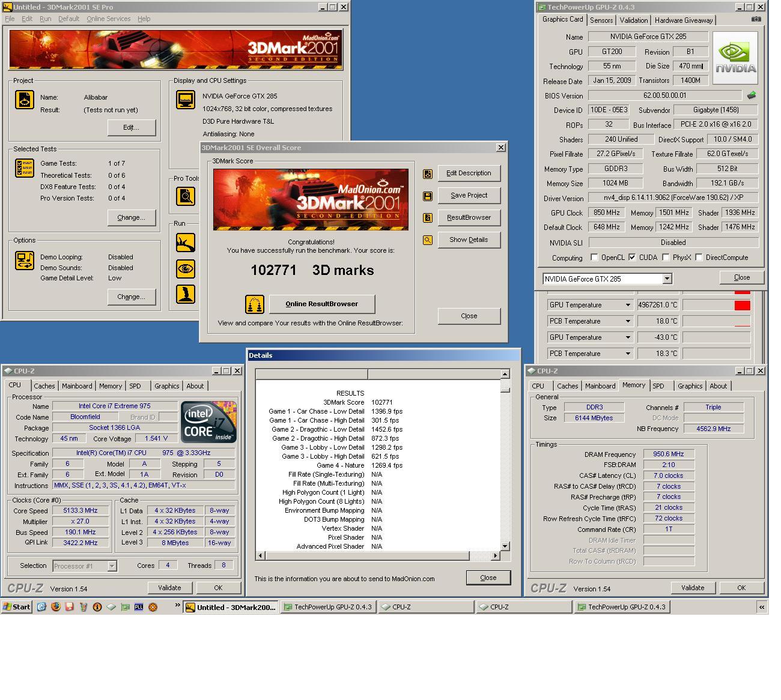Open the GPU Temperature dropdown showing 4967261.0 °C

point(628,305)
